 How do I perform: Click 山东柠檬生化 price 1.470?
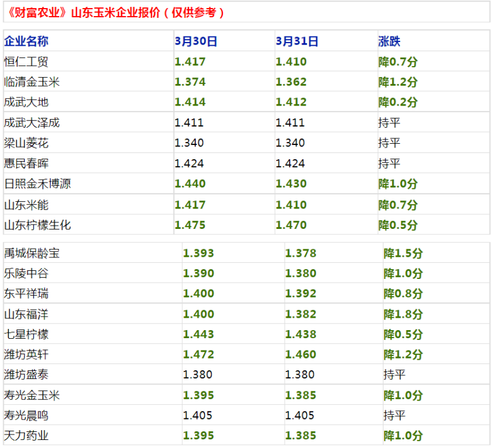tap(291, 225)
